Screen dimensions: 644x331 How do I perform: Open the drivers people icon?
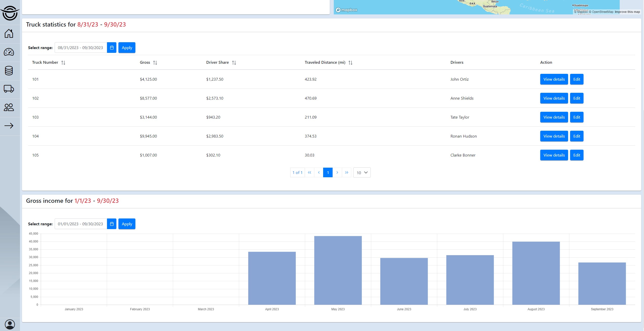point(9,107)
